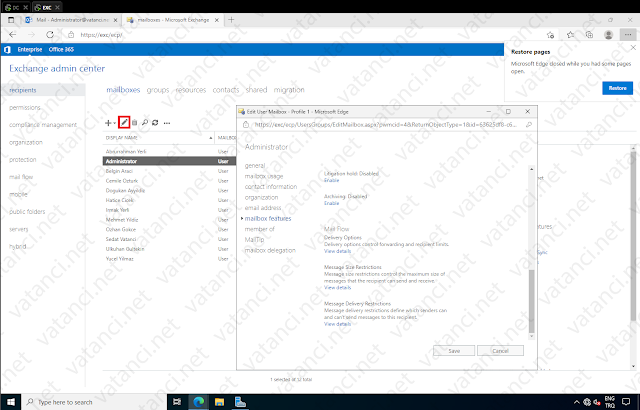
Task: Sort by the DISPLAY NAME column header
Action: coord(159,138)
